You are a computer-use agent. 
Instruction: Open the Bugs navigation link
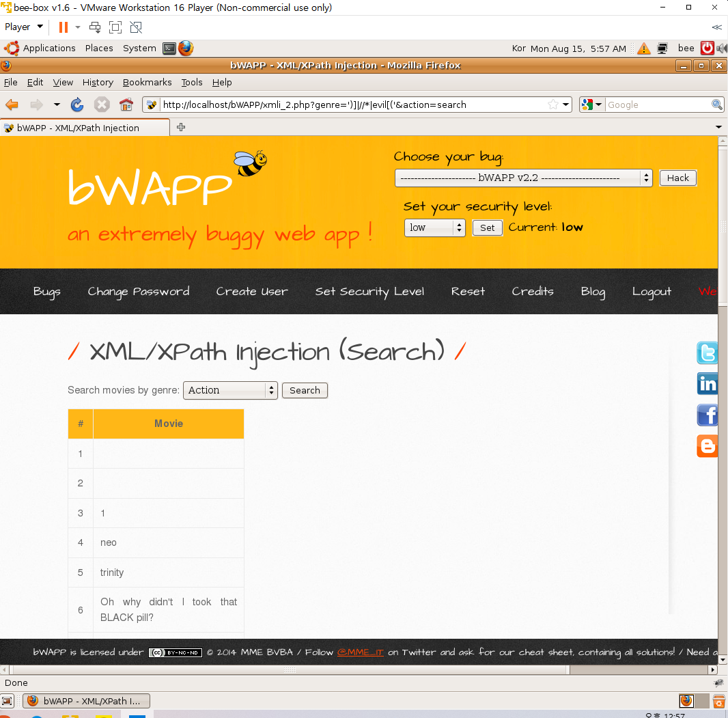[x=47, y=292]
